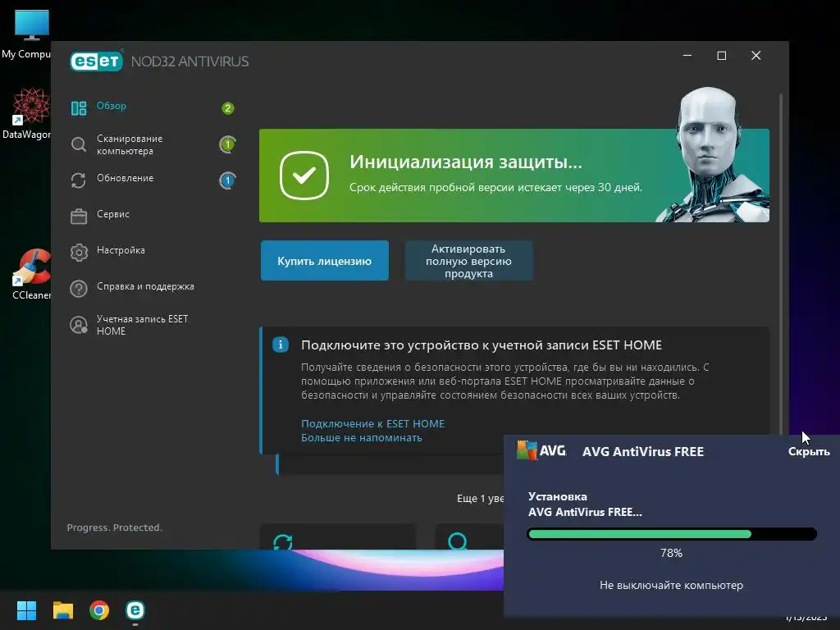Follow the Подключение к ESET HOME link
The width and height of the screenshot is (840, 630).
click(373, 424)
